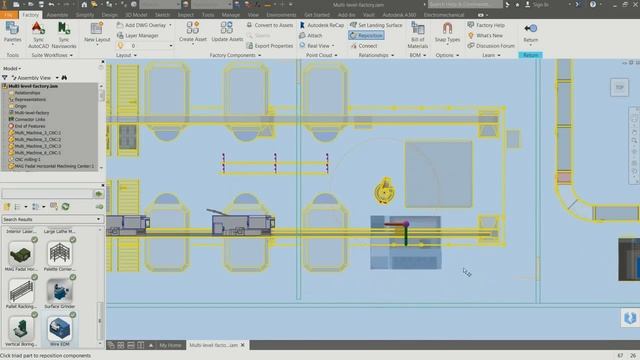
Task: Switch to the 3D Model ribbon tab
Action: (136, 15)
